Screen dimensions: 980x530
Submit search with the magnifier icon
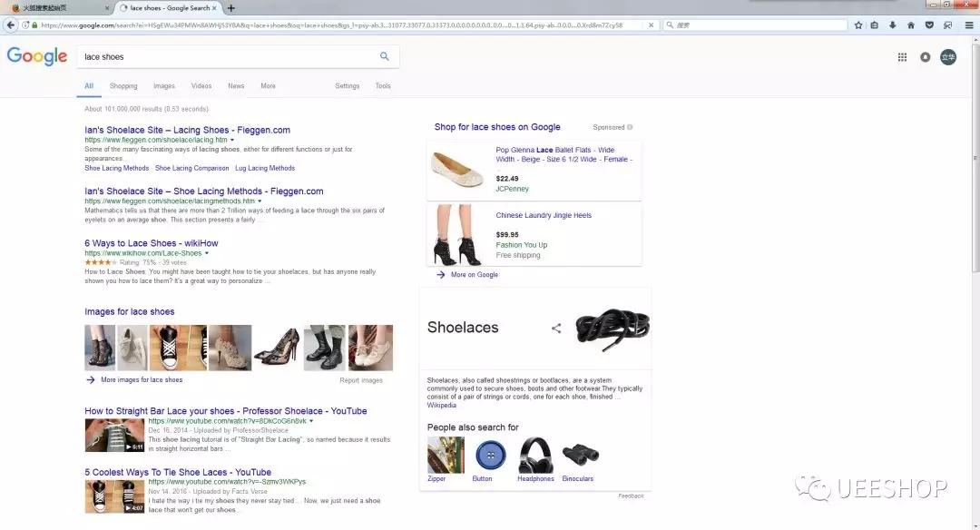(385, 56)
